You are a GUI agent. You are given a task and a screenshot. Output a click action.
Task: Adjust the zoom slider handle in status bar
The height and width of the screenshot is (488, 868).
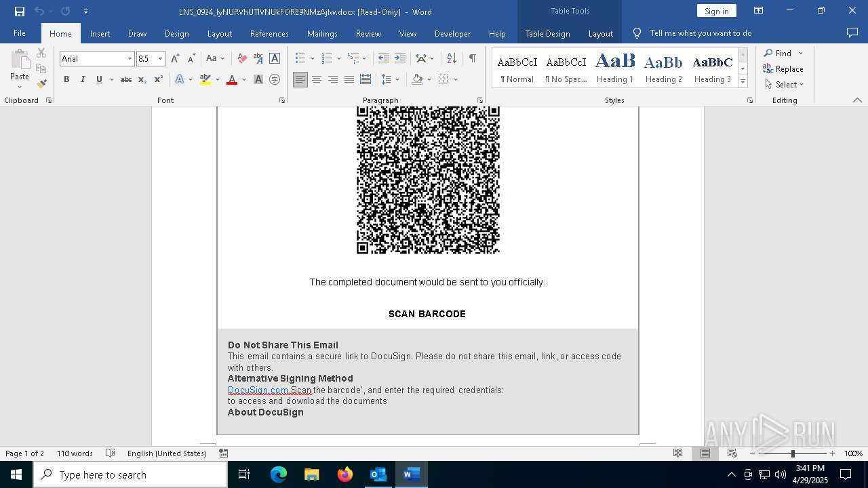click(793, 453)
